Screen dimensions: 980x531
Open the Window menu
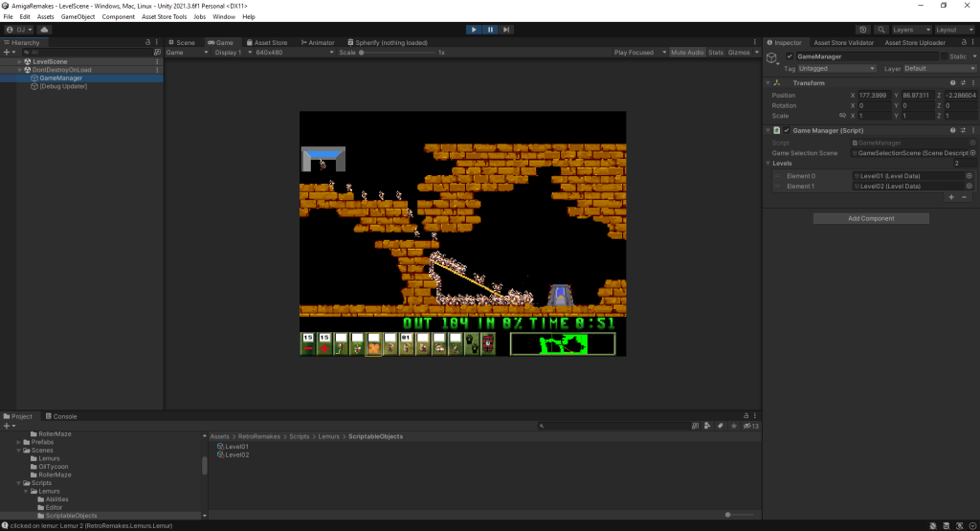pos(224,17)
